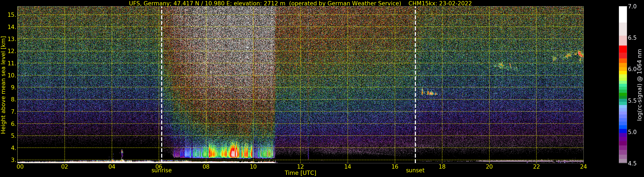The image size is (644, 177).
Task: Click the "13." height axis tick label
Action: (12, 39)
